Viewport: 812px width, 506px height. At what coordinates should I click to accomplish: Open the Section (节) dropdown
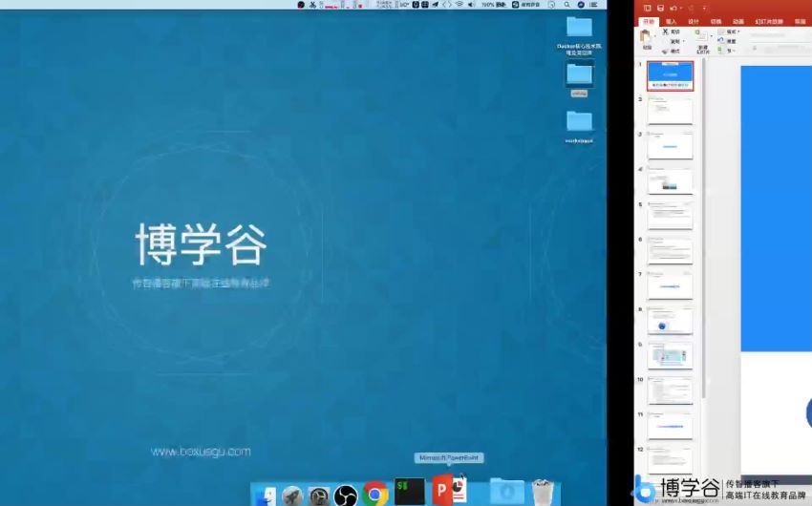pyautogui.click(x=726, y=51)
